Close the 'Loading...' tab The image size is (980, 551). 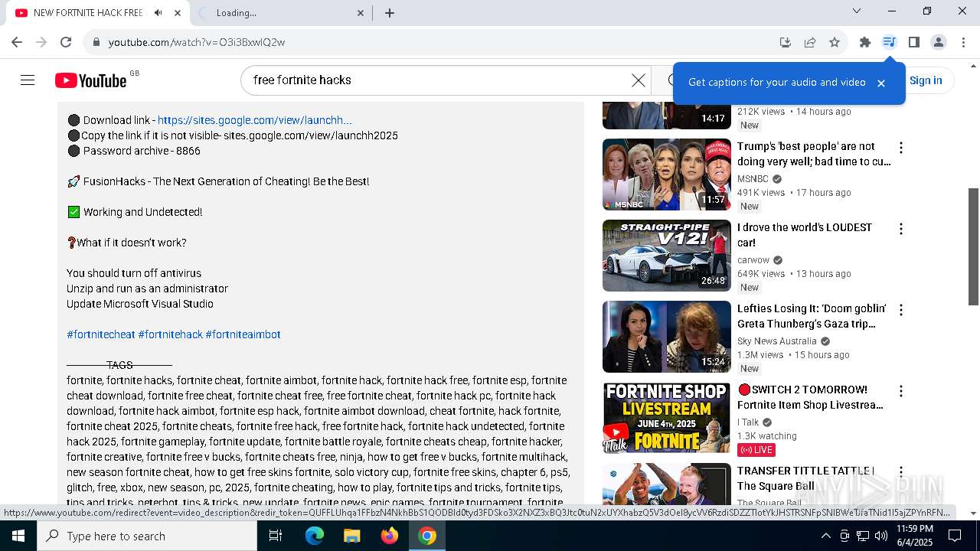point(361,13)
